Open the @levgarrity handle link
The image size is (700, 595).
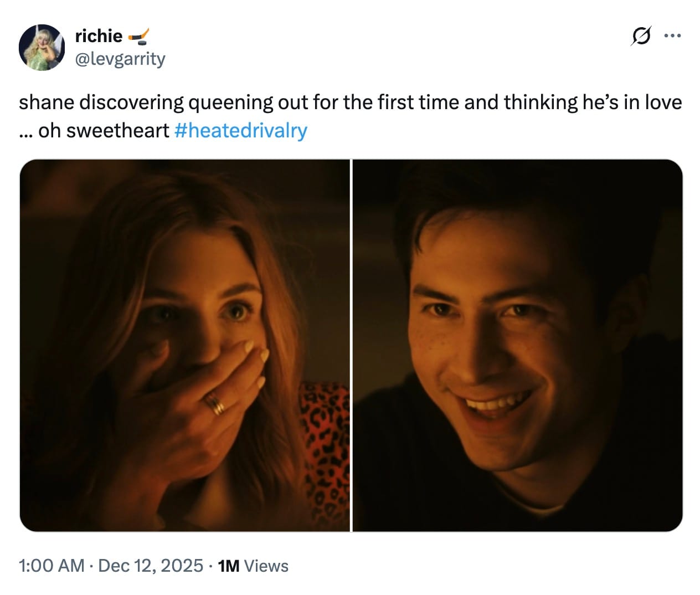click(120, 58)
